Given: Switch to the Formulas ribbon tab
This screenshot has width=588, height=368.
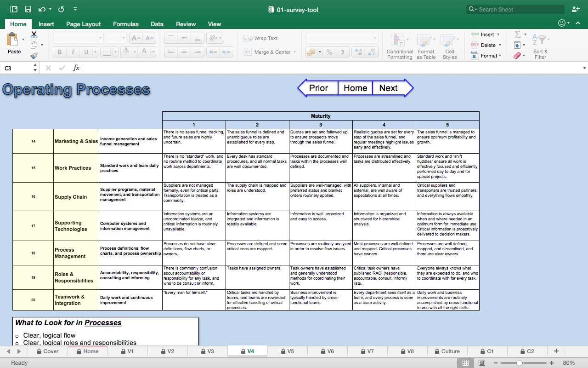Looking at the screenshot, I should [126, 24].
